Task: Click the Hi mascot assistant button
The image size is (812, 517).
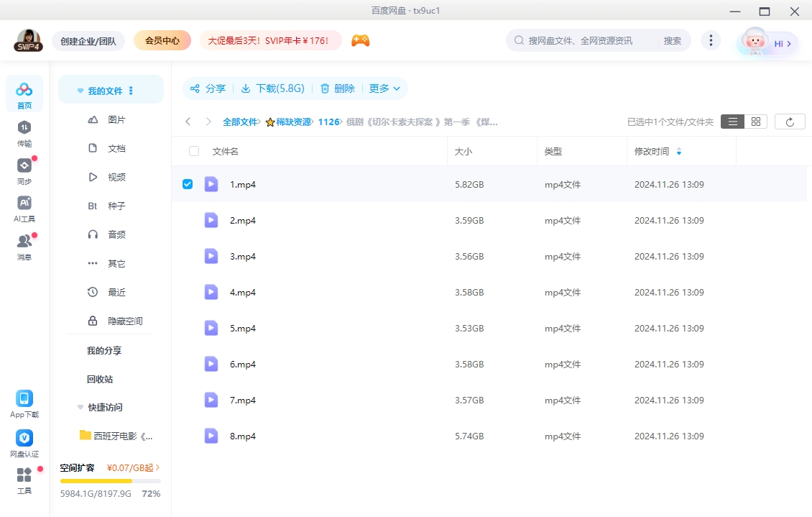Action: [767, 42]
